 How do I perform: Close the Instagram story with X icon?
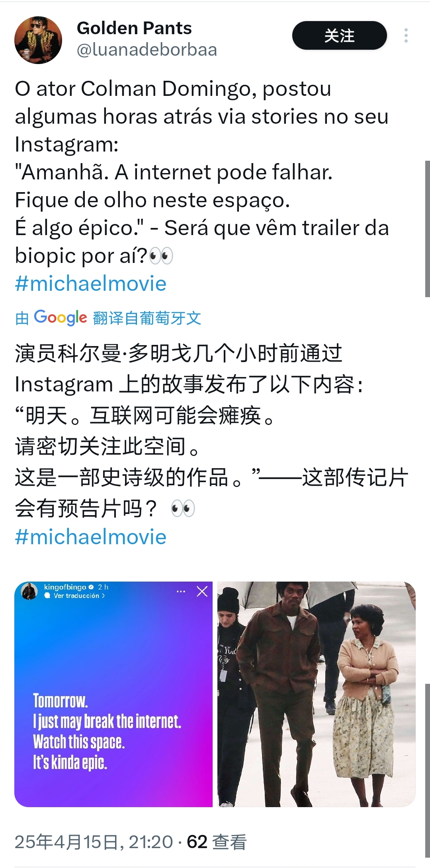(x=202, y=592)
